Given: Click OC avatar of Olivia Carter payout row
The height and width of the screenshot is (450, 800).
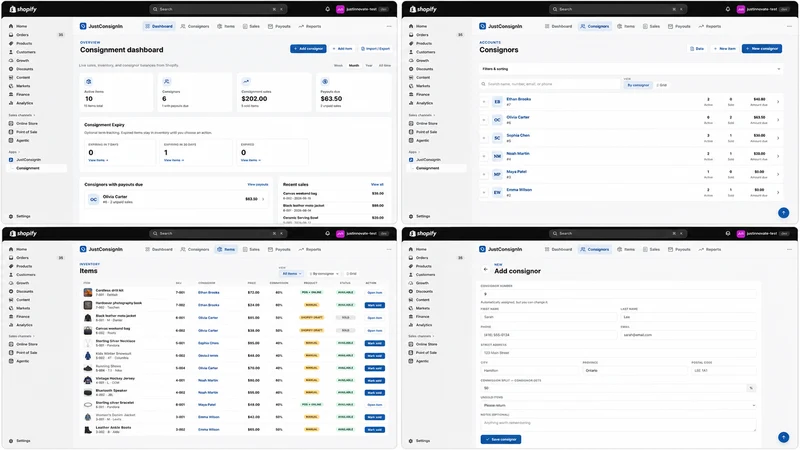Looking at the screenshot, I should (x=93, y=199).
